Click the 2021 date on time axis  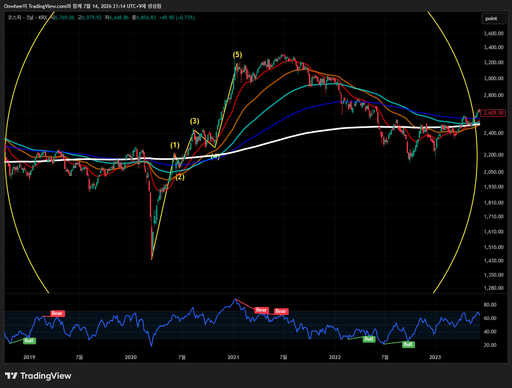(x=233, y=357)
